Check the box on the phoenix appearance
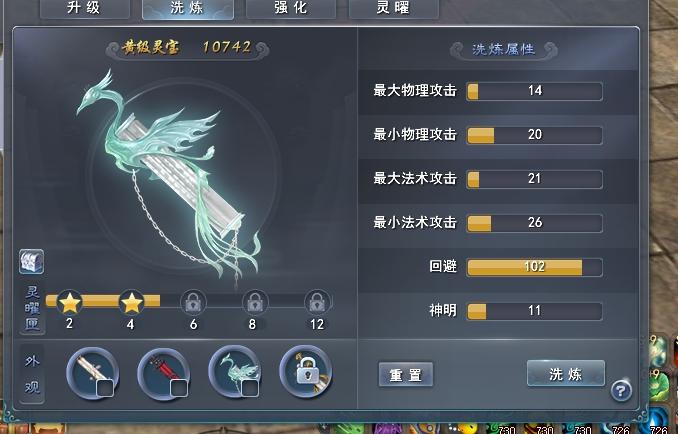 [250, 388]
